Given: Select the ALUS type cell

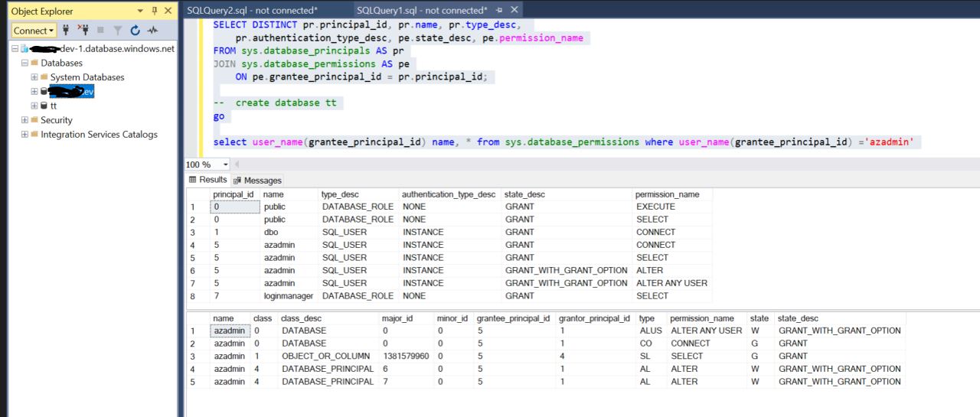Looking at the screenshot, I should click(x=652, y=331).
